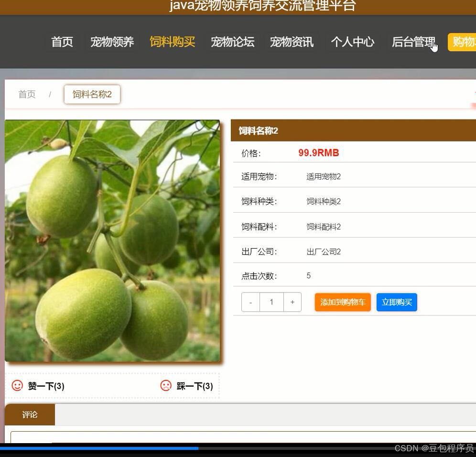This screenshot has height=457, width=476.
Task: Click the blue loading bar at the bottom
Action: click(x=100, y=448)
